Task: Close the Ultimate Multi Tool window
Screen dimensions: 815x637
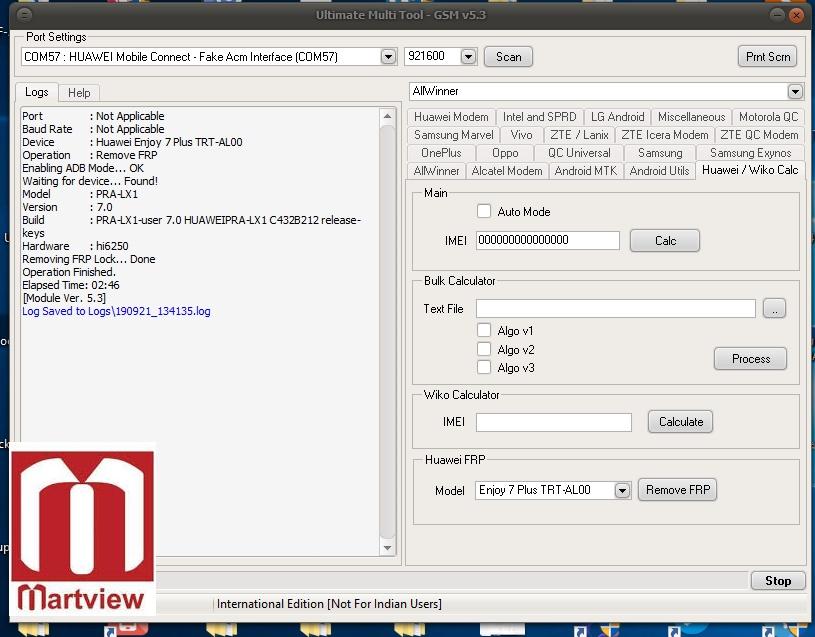Action: click(796, 15)
